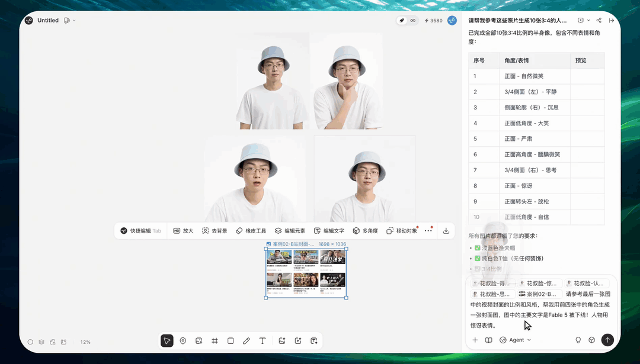Open the three-dot more options menu
This screenshot has width=640, height=364.
[428, 231]
